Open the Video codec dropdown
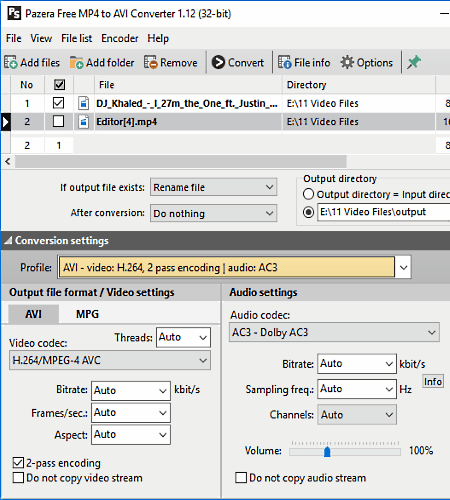 click(x=110, y=360)
